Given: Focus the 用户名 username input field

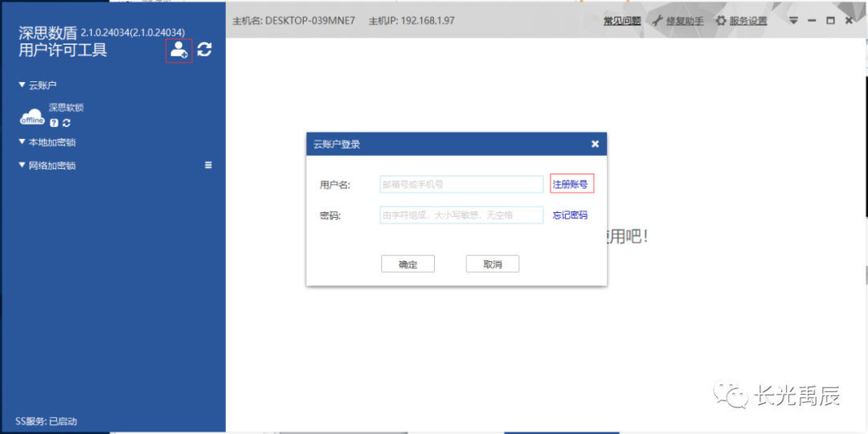Looking at the screenshot, I should tap(461, 184).
